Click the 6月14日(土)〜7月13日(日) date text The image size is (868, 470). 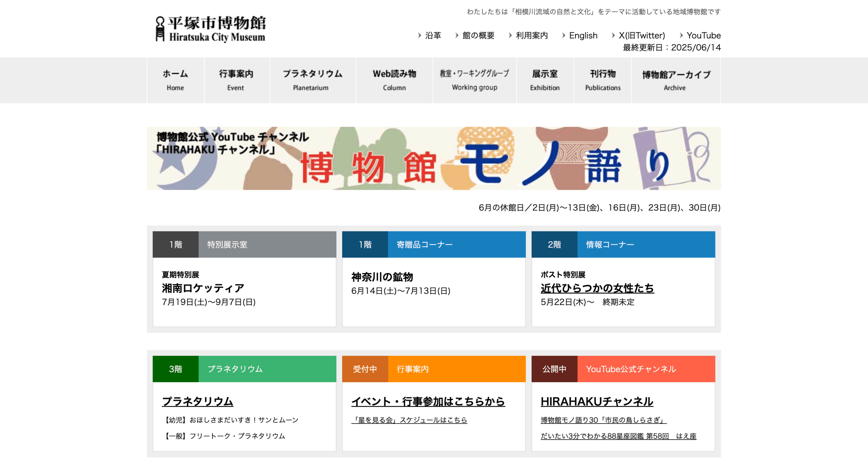pos(400,291)
